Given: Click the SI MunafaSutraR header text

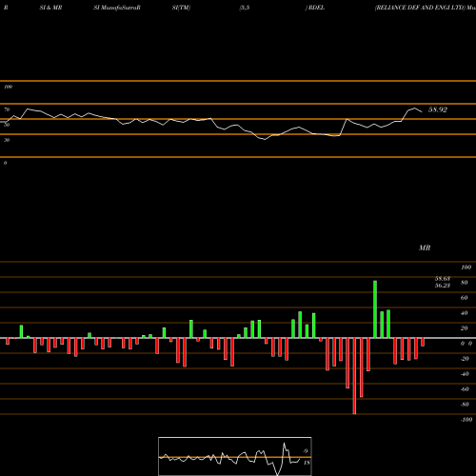Looking at the screenshot, I should pyautogui.click(x=117, y=8).
